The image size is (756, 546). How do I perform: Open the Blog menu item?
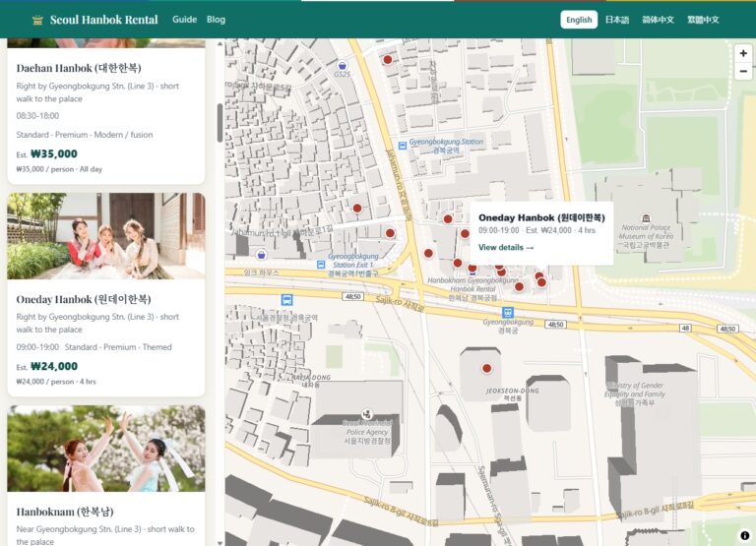(x=216, y=20)
